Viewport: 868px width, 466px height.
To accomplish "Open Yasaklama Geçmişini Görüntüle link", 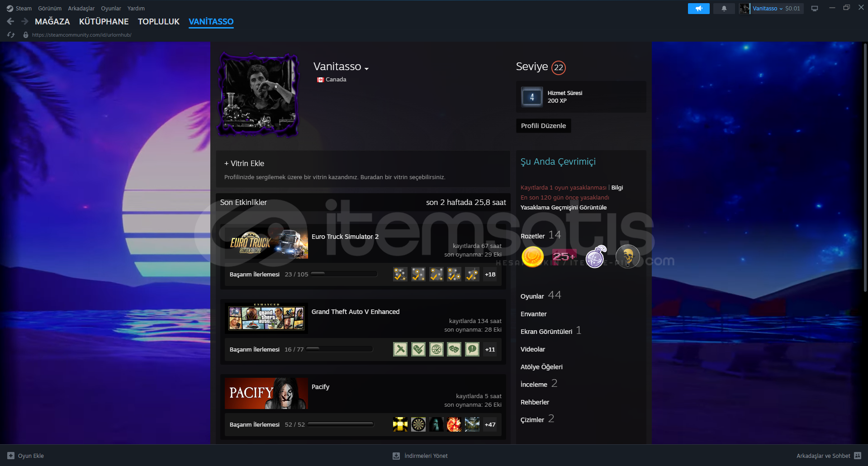I will tap(564, 208).
